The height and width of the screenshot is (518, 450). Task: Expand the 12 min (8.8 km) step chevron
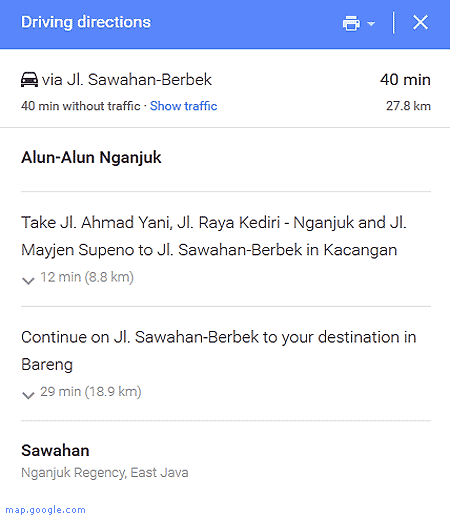(x=28, y=281)
